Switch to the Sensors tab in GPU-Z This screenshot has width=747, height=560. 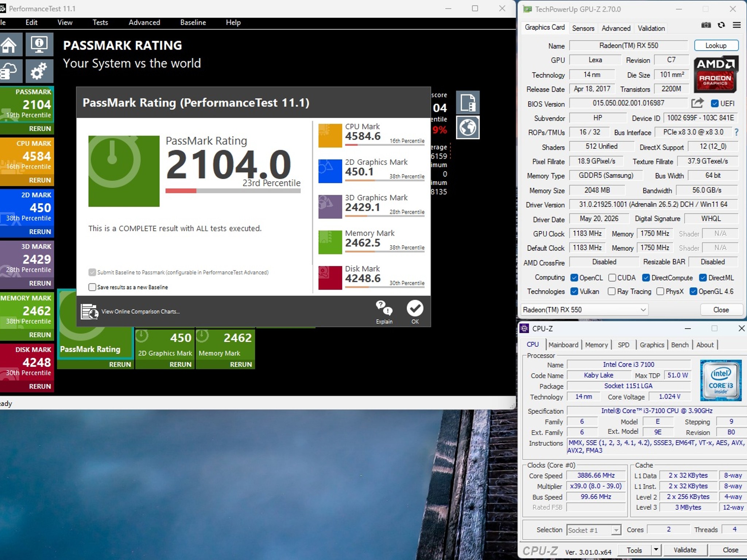pyautogui.click(x=583, y=28)
